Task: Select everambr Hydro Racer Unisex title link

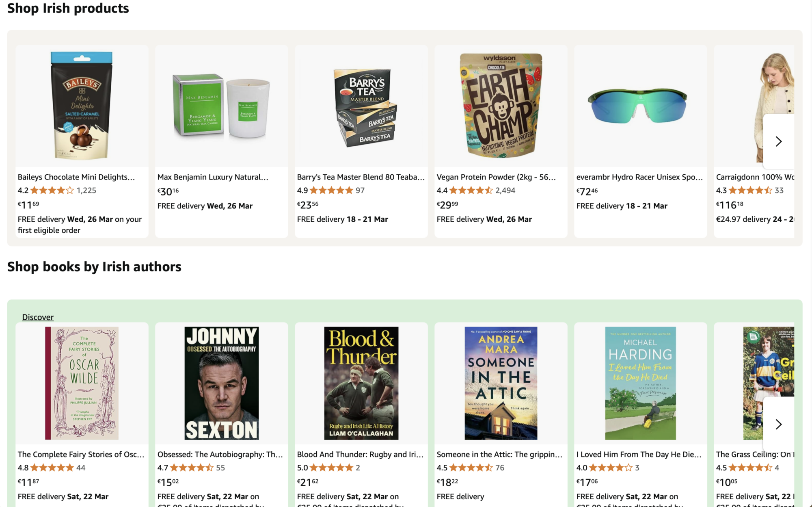Action: (639, 177)
